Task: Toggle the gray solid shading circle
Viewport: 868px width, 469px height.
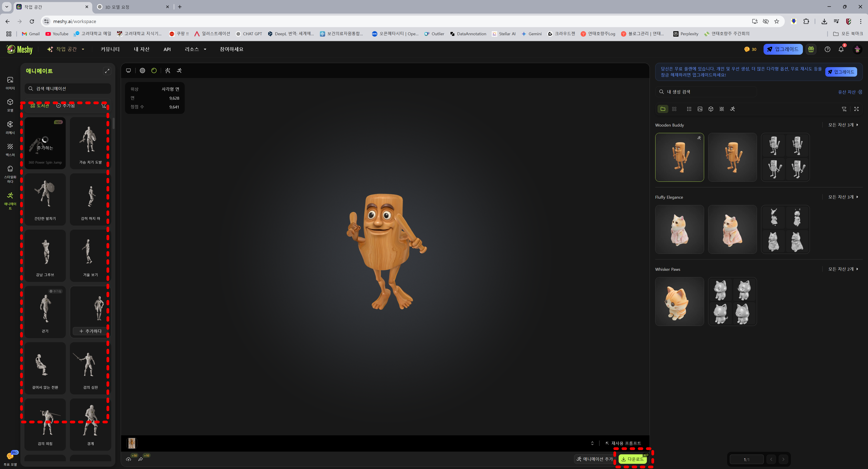Action: [x=142, y=71]
